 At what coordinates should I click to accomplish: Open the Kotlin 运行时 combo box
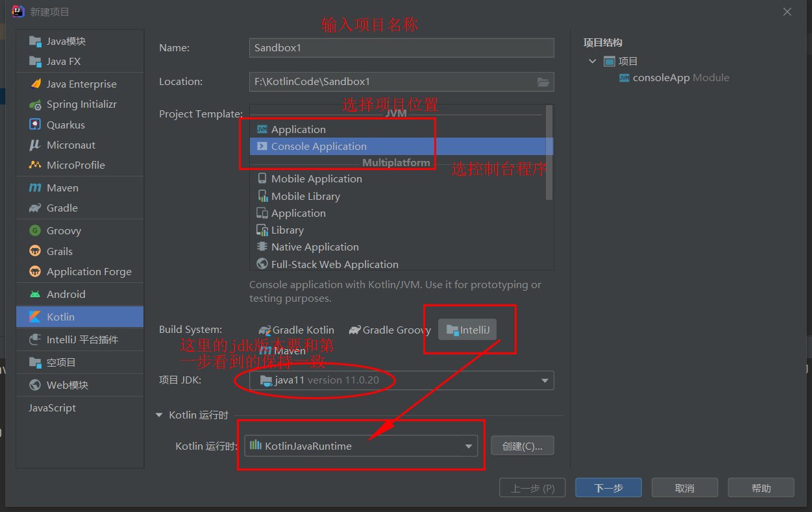[x=361, y=446]
